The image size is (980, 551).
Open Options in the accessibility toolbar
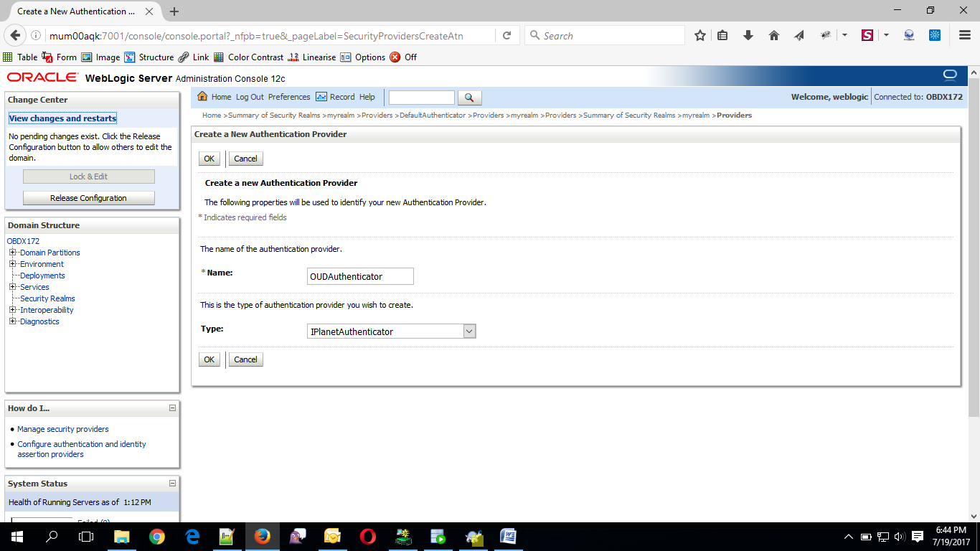click(x=363, y=57)
